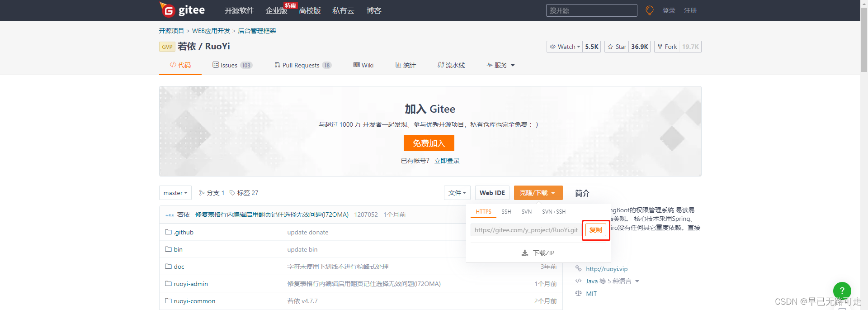Screen dimensions: 868x310
Task: Click the link icon beside ruoyi.vip
Action: [578, 269]
